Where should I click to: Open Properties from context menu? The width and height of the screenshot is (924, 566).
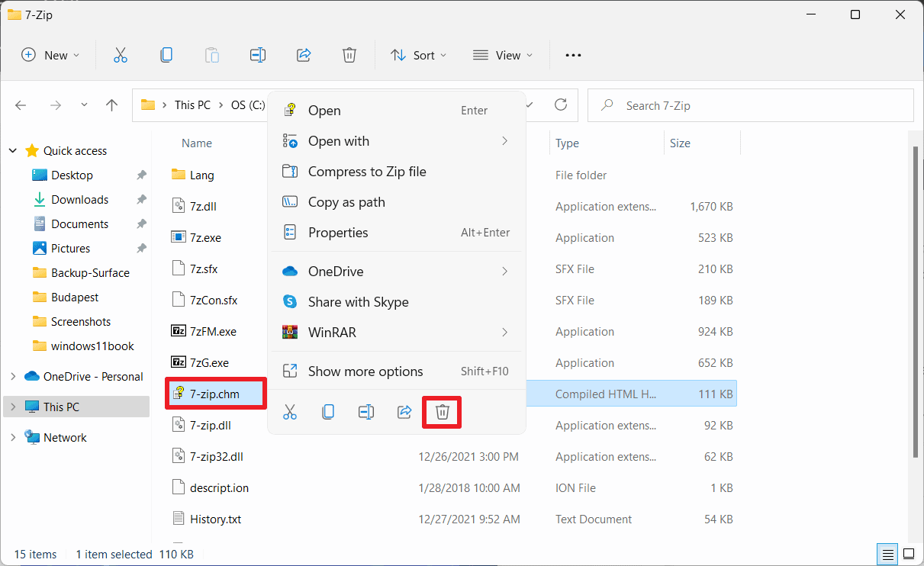click(x=338, y=233)
